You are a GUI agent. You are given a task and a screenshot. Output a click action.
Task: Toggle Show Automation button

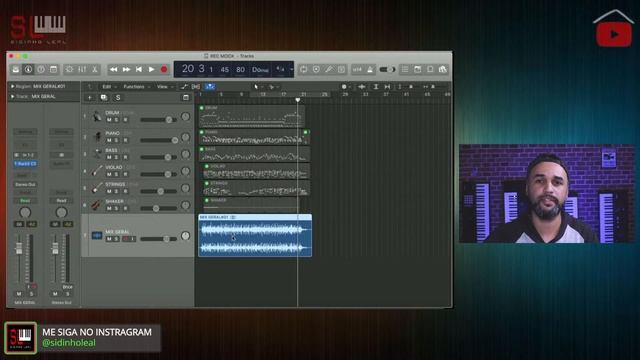184,87
